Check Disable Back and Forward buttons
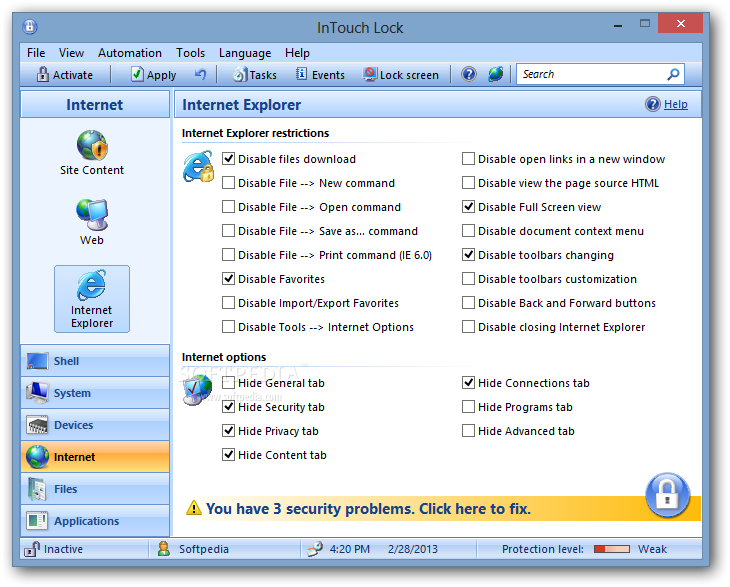The height and width of the screenshot is (587, 730). coord(468,303)
